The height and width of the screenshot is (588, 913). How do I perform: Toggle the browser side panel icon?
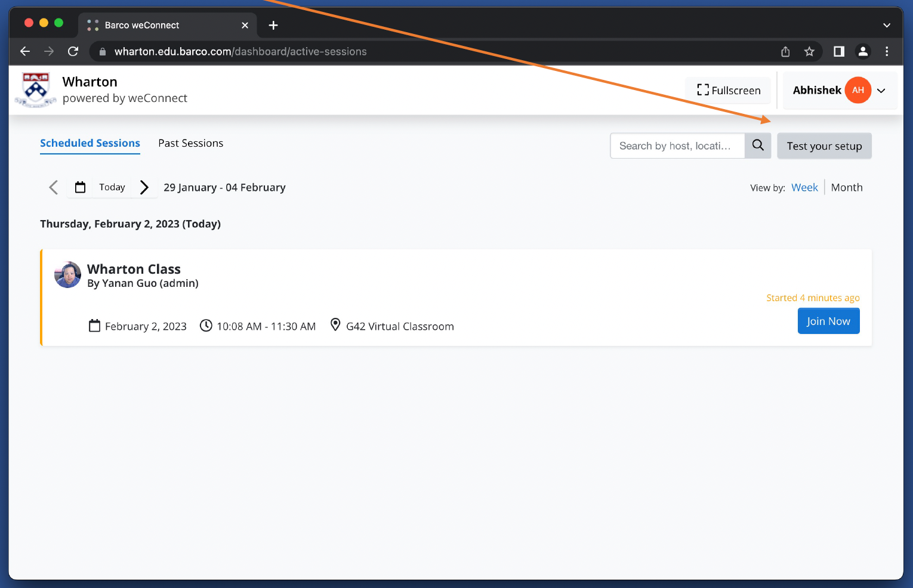click(839, 52)
